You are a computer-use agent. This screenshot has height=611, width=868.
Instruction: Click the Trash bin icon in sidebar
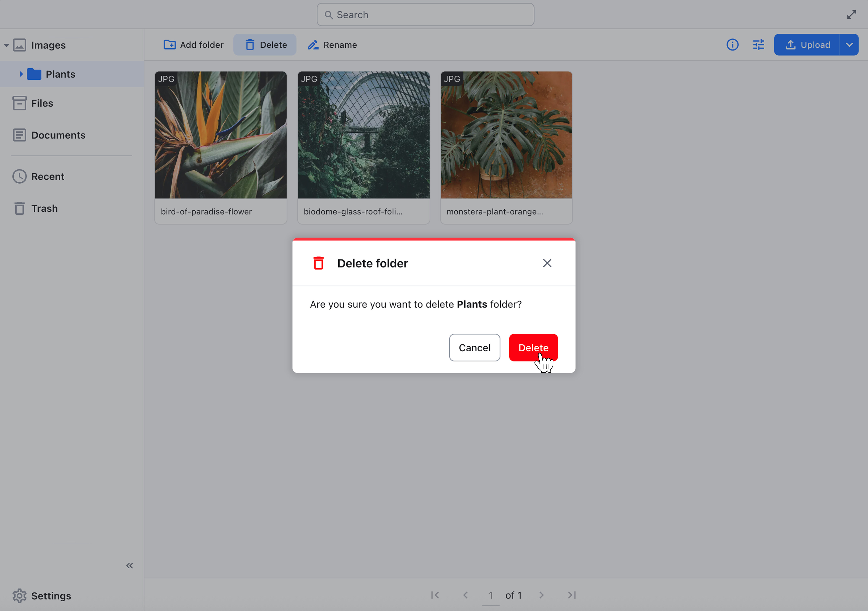click(x=19, y=208)
